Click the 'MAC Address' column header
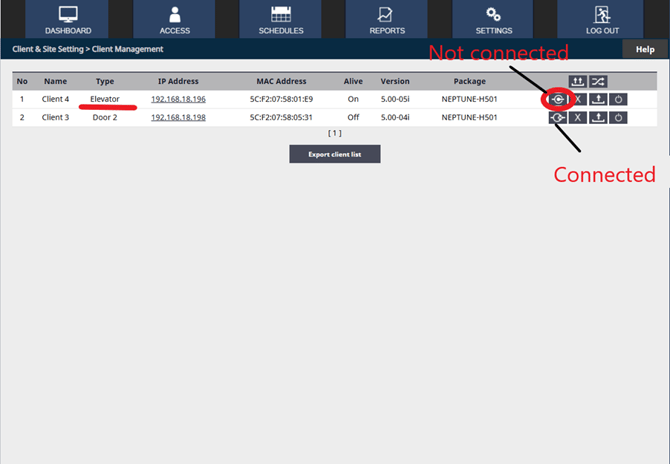670x464 pixels. click(x=281, y=81)
